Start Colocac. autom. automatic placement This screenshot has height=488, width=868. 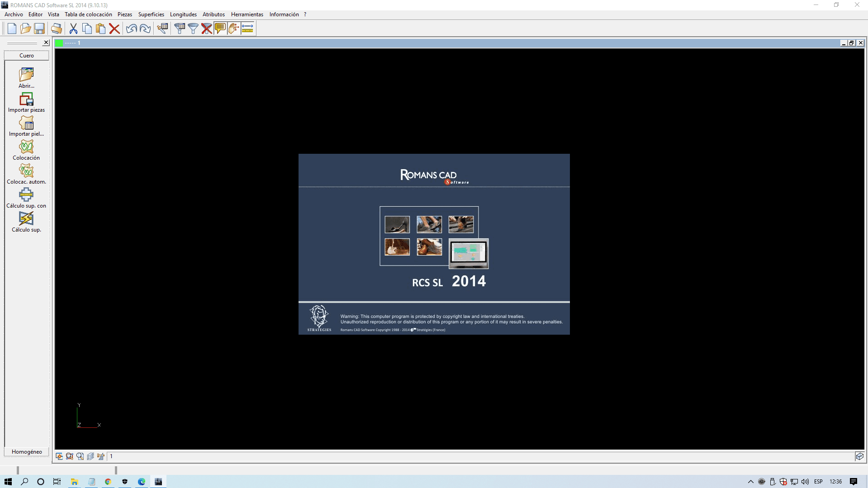26,171
